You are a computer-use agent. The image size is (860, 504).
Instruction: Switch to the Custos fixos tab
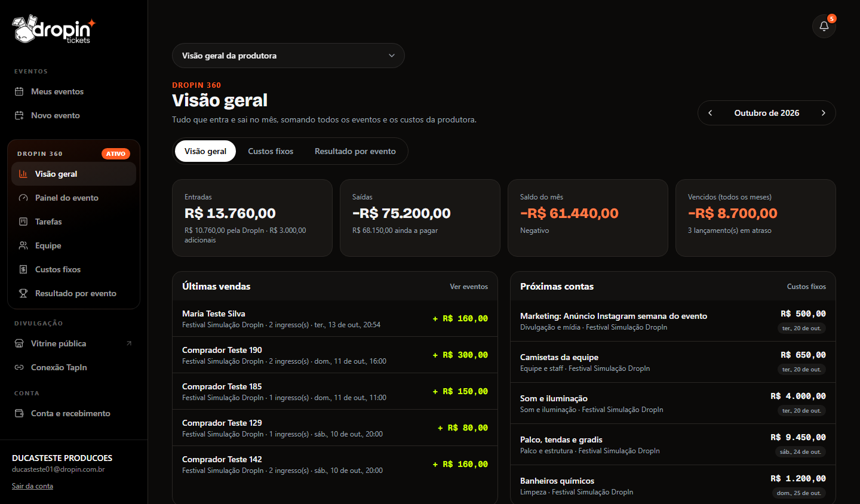click(271, 151)
